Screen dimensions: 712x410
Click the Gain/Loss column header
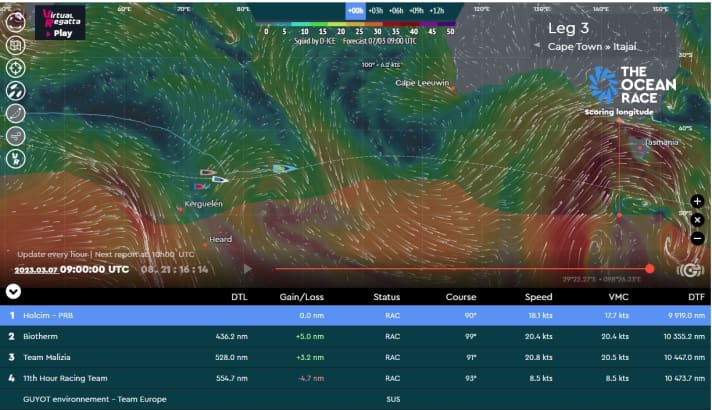(302, 297)
